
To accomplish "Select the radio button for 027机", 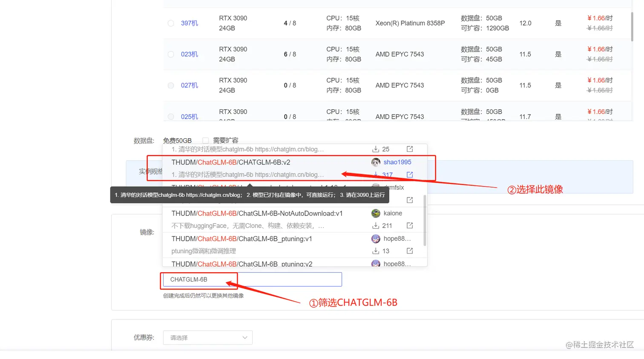I will click(x=171, y=85).
